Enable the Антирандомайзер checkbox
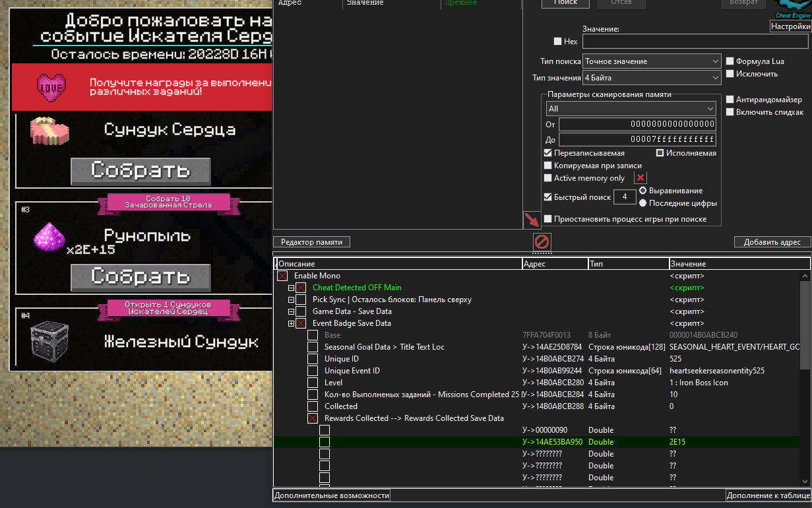This screenshot has width=812, height=508. click(730, 100)
